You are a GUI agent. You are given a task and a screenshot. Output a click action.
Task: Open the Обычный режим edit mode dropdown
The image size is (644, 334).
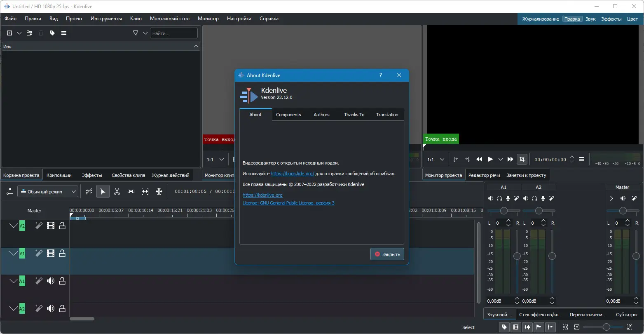point(48,191)
